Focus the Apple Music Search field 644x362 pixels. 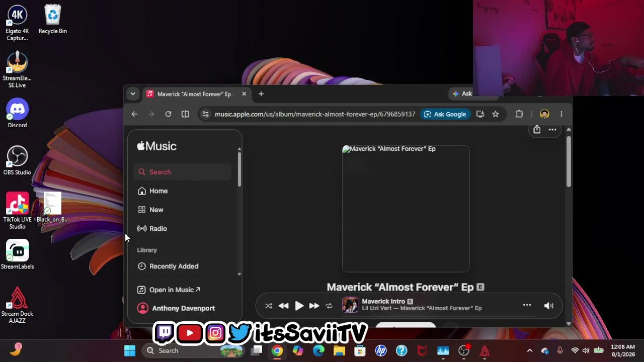point(183,172)
